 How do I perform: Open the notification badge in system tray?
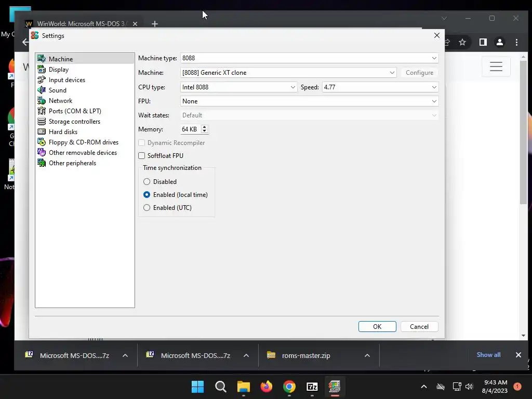(x=517, y=386)
